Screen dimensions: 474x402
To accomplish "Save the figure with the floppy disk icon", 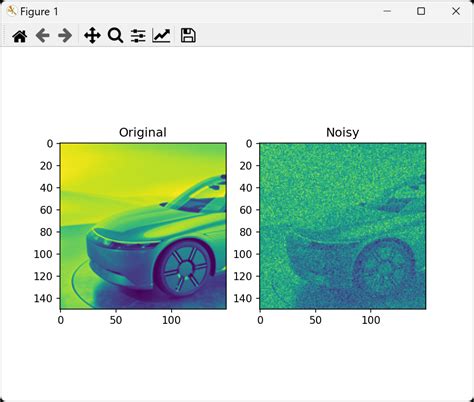I will (x=188, y=36).
